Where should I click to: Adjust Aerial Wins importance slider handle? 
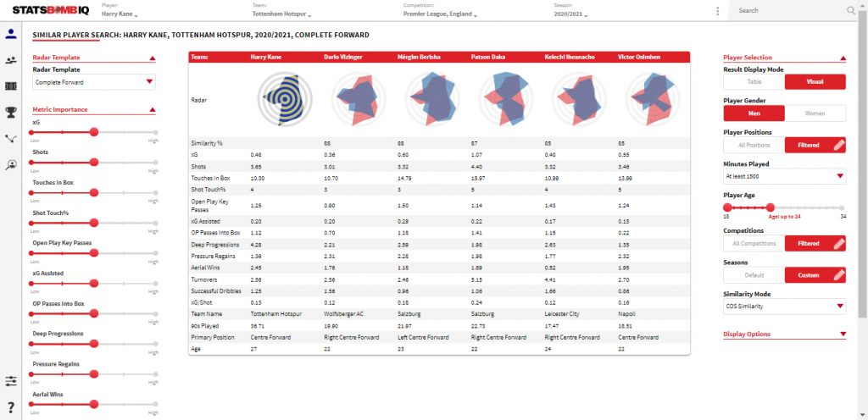[x=93, y=405]
